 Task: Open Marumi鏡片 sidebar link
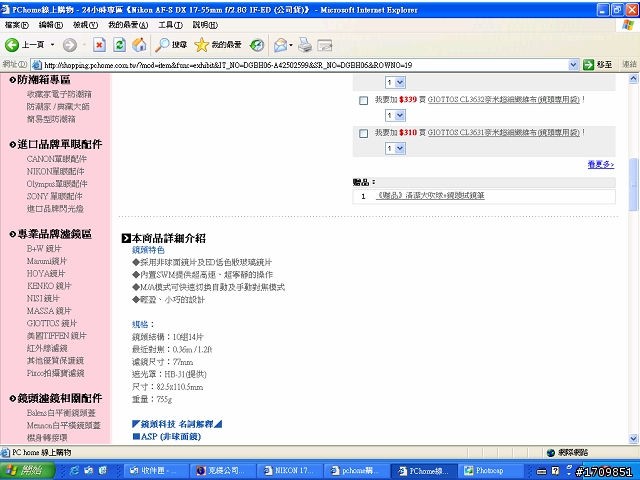[47, 261]
